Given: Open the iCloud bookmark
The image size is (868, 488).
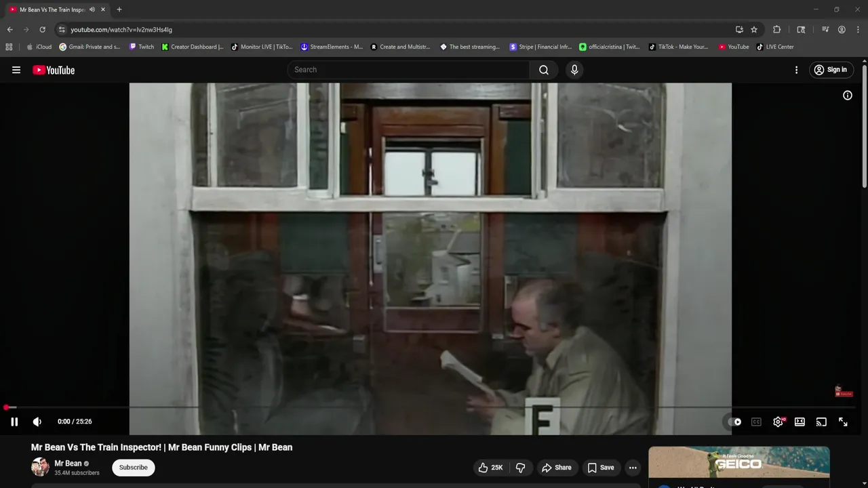Looking at the screenshot, I should point(39,47).
